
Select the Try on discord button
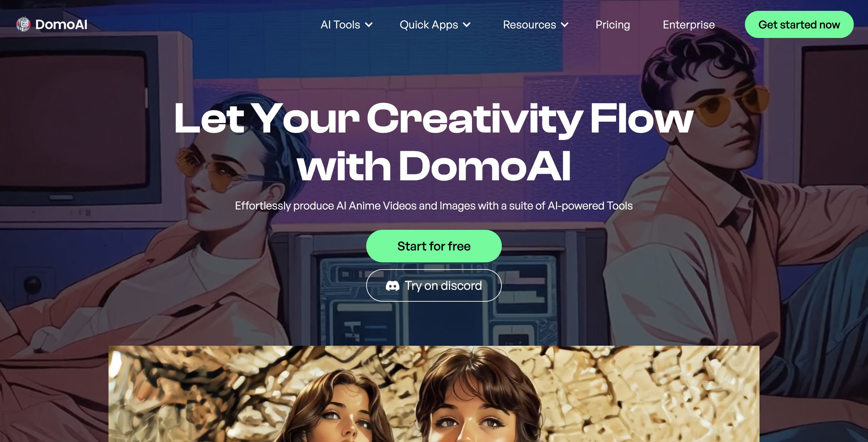click(x=434, y=285)
